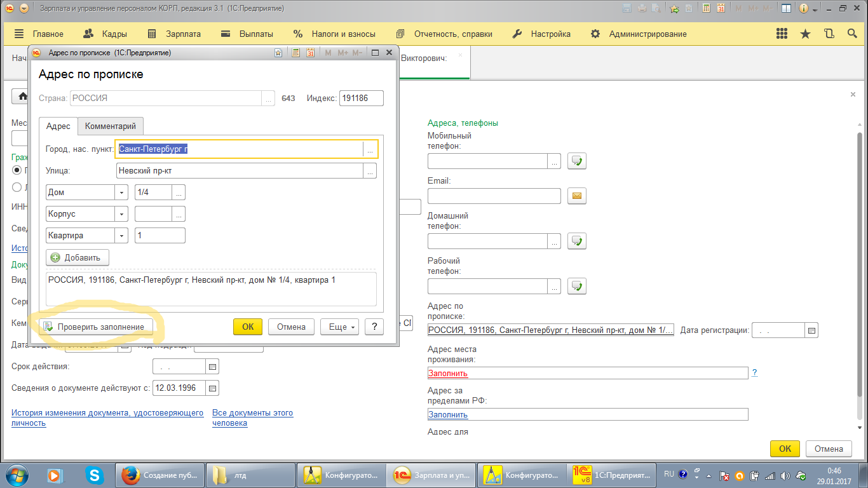
Task: Click the Home button in the employee form
Action: click(23, 97)
